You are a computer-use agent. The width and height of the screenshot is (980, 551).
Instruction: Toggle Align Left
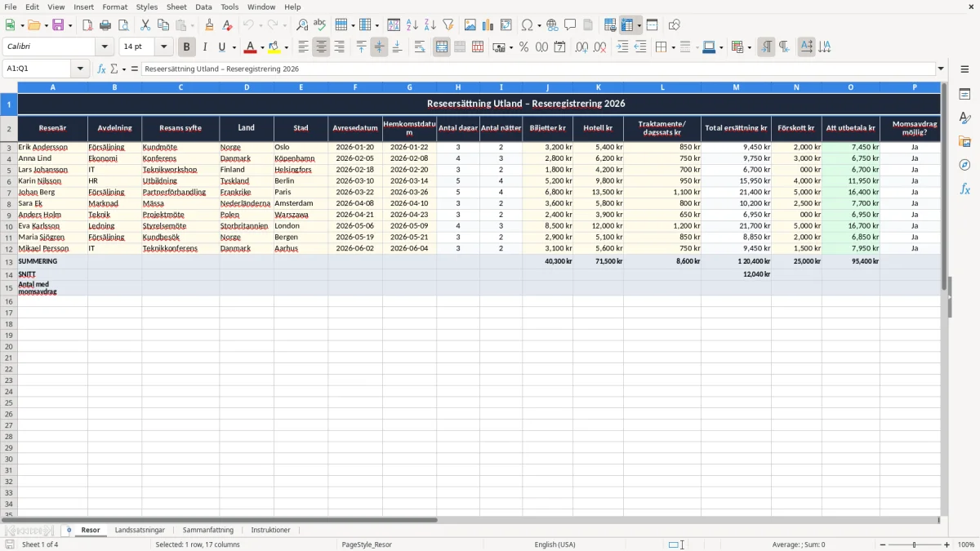(x=303, y=47)
